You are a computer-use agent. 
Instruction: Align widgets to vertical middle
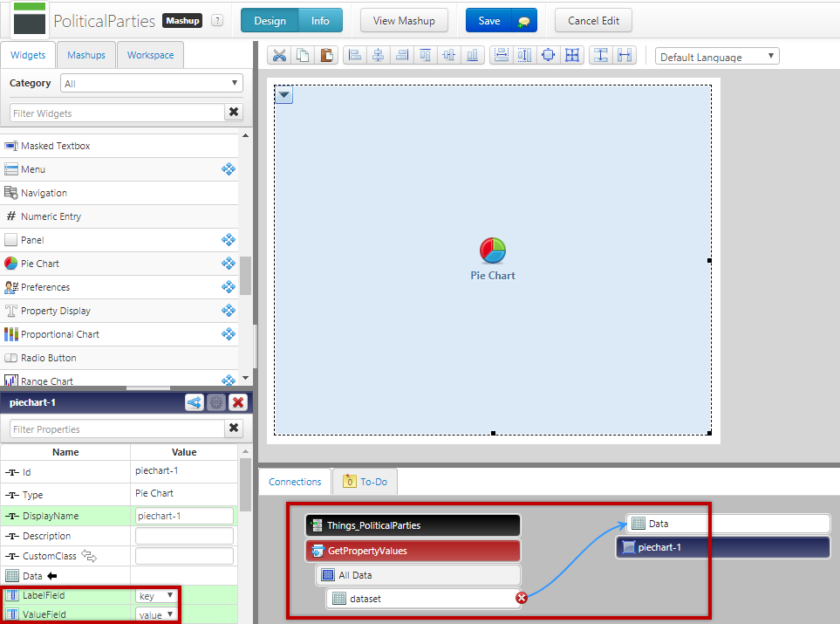[x=449, y=55]
